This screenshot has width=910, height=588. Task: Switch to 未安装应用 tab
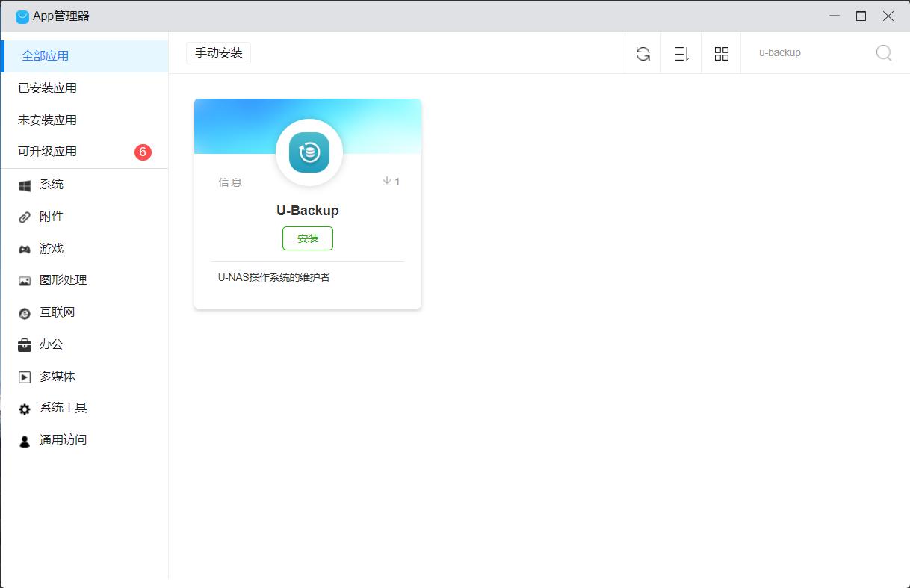click(47, 120)
